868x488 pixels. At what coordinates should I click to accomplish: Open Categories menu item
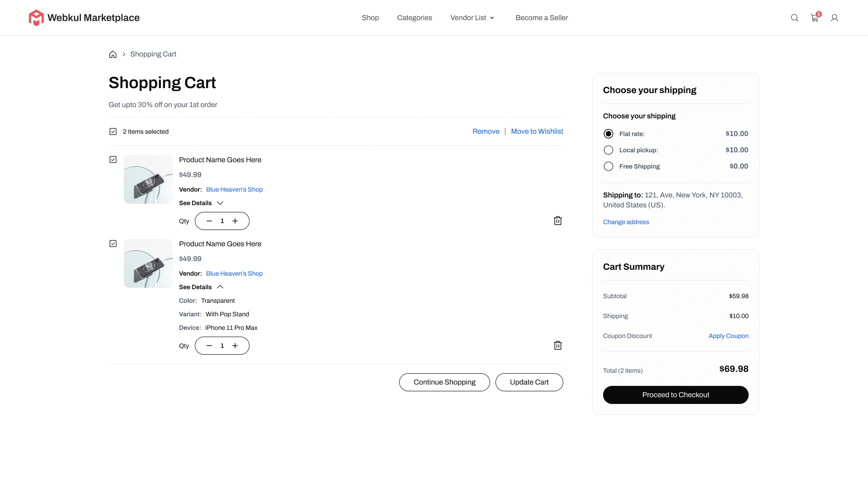pyautogui.click(x=415, y=18)
